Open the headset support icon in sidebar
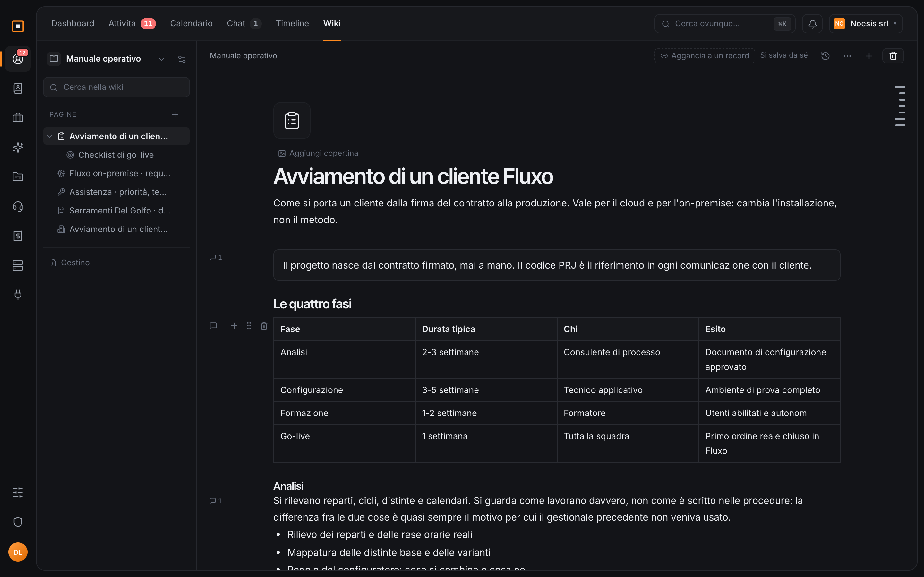This screenshot has height=577, width=924. pyautogui.click(x=18, y=206)
